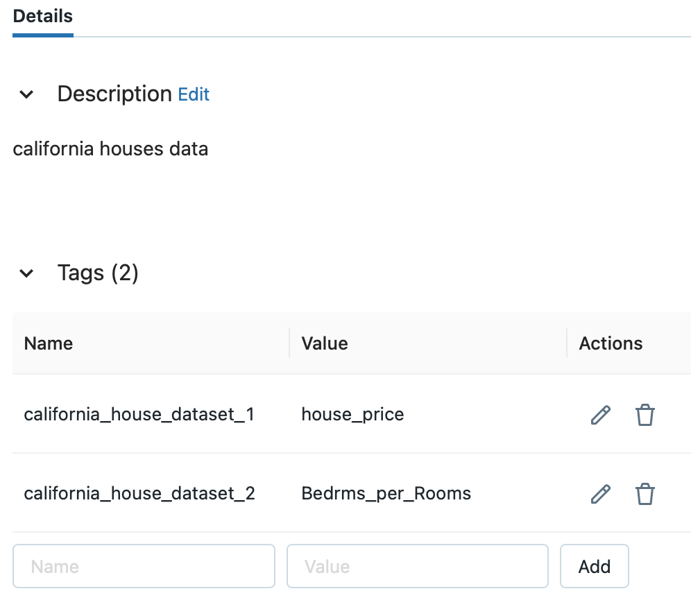This screenshot has height=616, width=691.
Task: Edit the california_house_dataset_2 tag with the pencil icon
Action: click(601, 494)
